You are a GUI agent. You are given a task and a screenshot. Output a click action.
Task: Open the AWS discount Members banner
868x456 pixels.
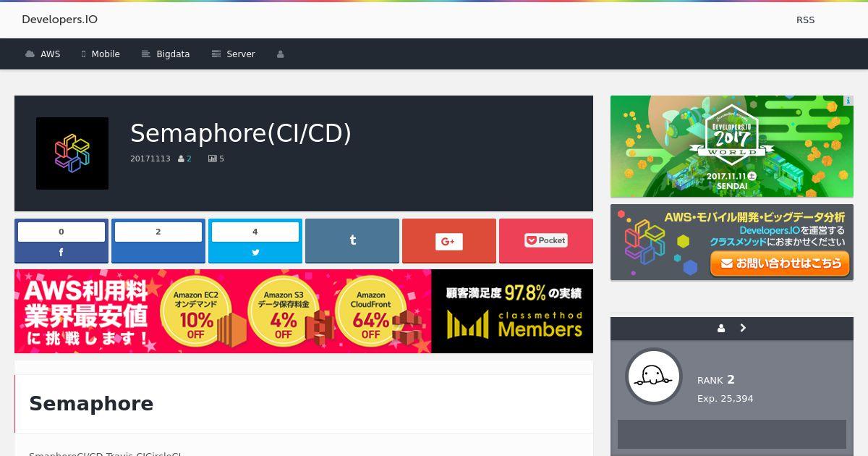pyautogui.click(x=304, y=311)
